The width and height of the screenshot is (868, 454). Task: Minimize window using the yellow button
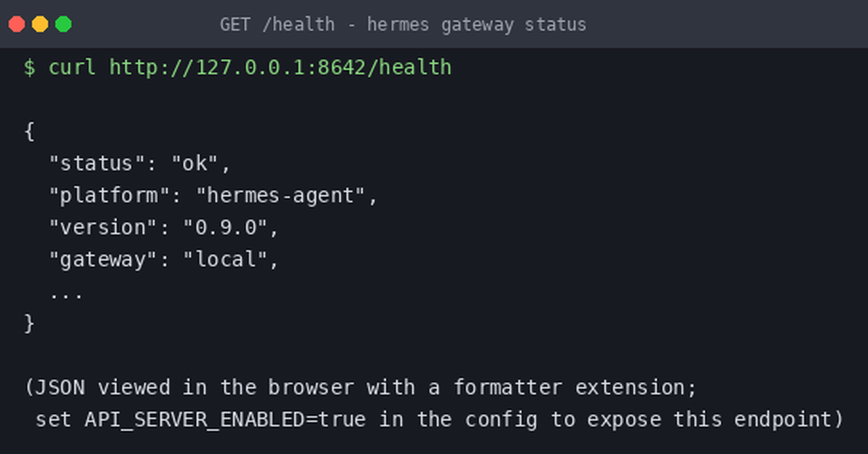[x=40, y=24]
